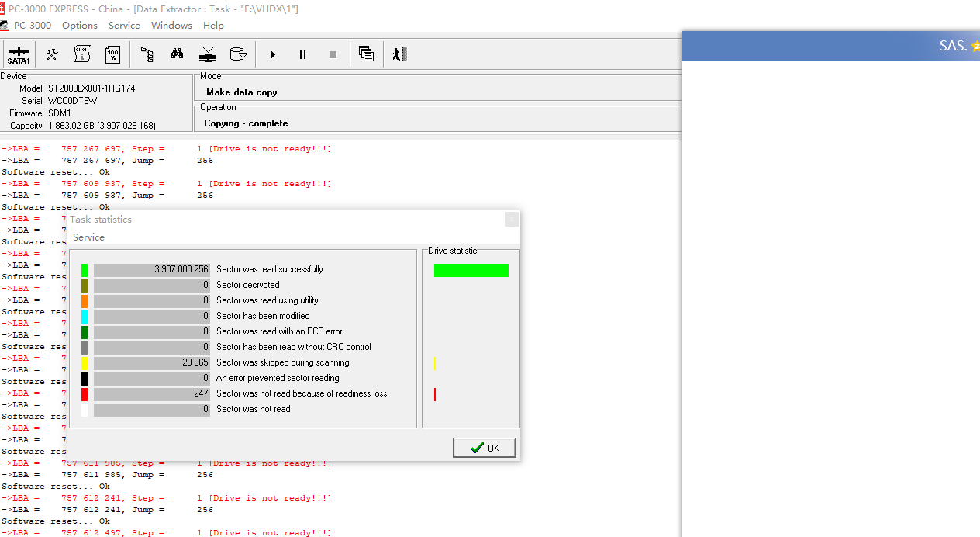Open the Service menu in menu bar
Image resolution: width=980 pixels, height=537 pixels.
tap(124, 26)
